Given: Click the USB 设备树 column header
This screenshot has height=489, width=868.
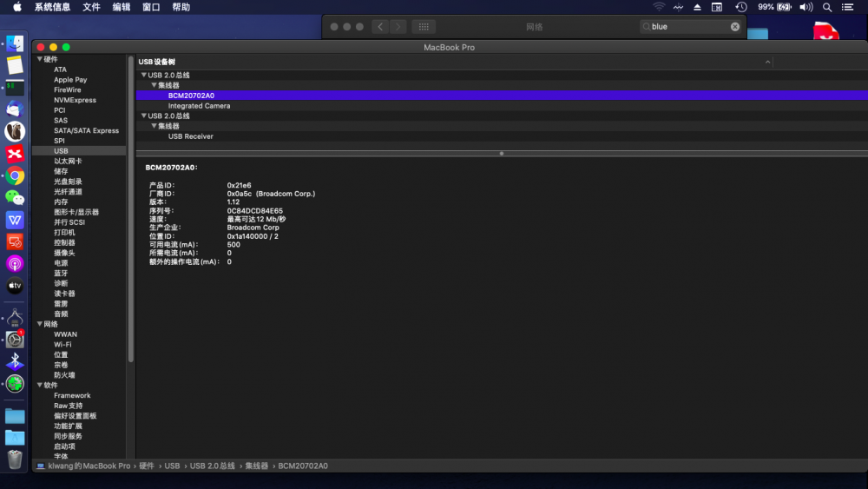Looking at the screenshot, I should pos(157,62).
